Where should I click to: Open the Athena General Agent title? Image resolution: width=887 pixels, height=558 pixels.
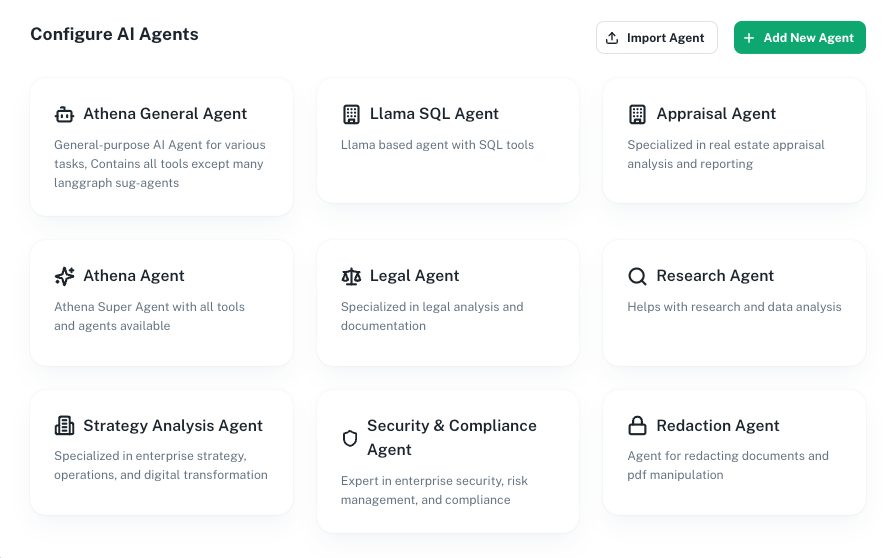coord(165,114)
